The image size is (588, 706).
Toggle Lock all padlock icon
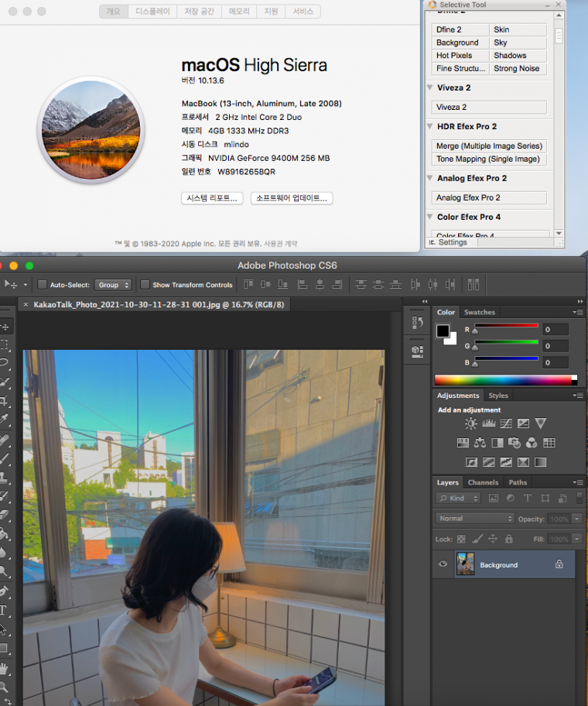click(509, 539)
